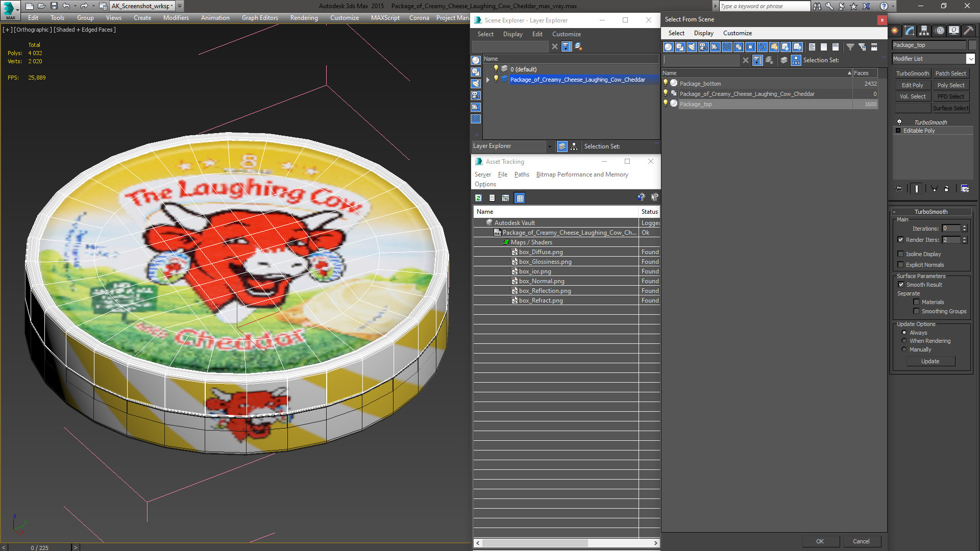Click Configure Modifier Sets icon

coord(965,189)
